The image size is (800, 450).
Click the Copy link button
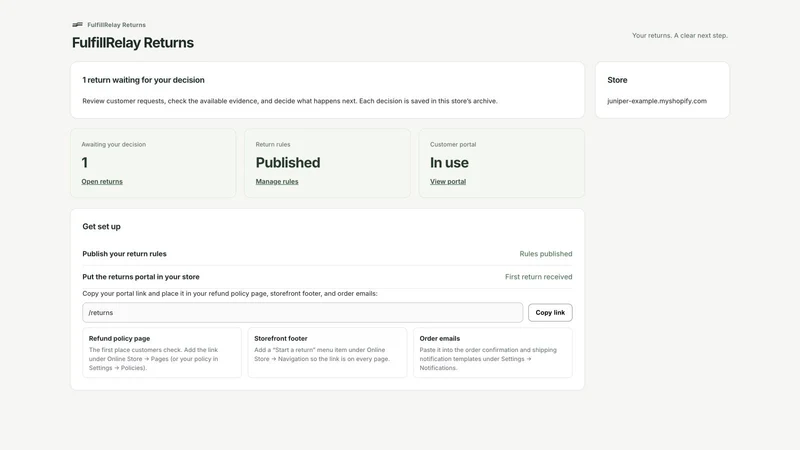coord(550,313)
